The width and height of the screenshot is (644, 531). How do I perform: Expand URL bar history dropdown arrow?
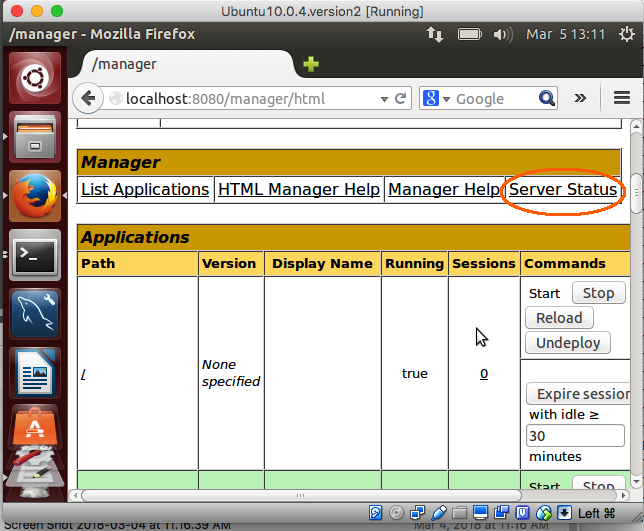(384, 99)
